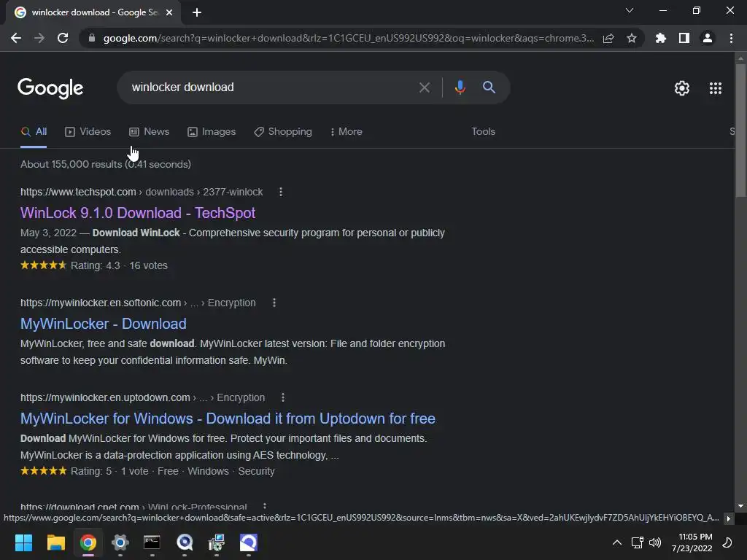Open options for the uptodown result

click(283, 397)
